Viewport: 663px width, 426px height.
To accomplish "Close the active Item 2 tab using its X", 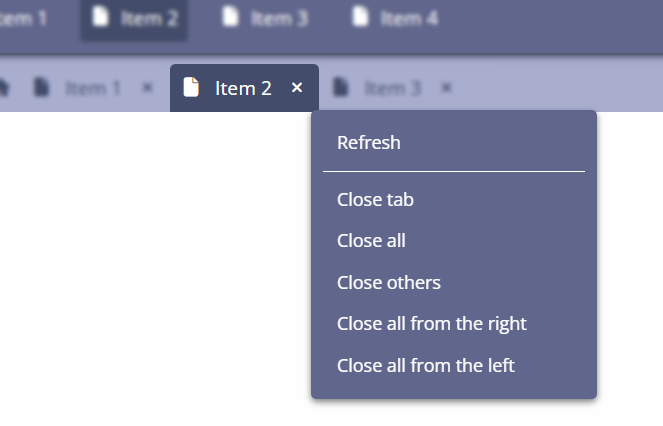I will (297, 88).
